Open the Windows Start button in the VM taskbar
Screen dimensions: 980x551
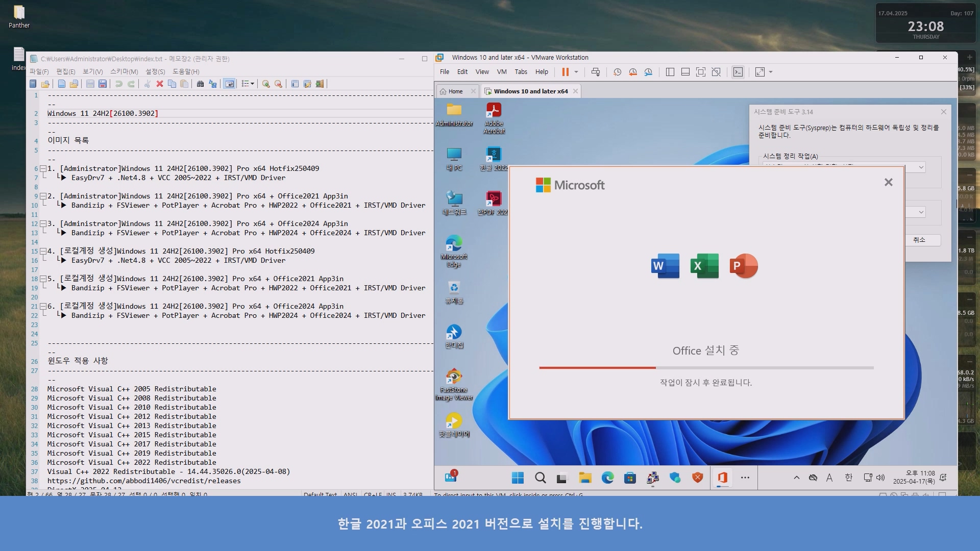point(518,478)
